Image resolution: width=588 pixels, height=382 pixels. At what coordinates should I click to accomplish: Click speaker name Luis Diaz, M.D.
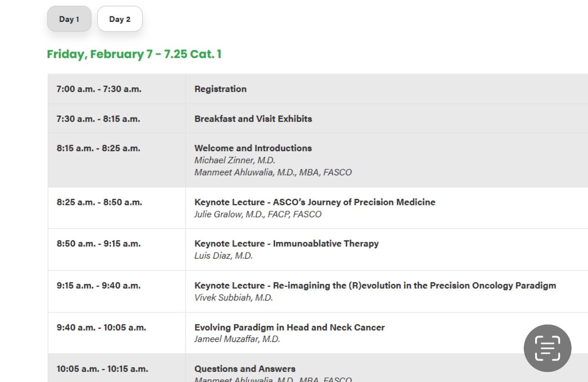click(223, 256)
